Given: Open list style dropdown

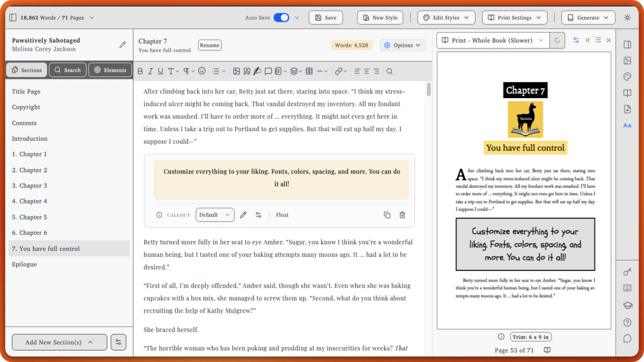Looking at the screenshot, I should (218, 71).
